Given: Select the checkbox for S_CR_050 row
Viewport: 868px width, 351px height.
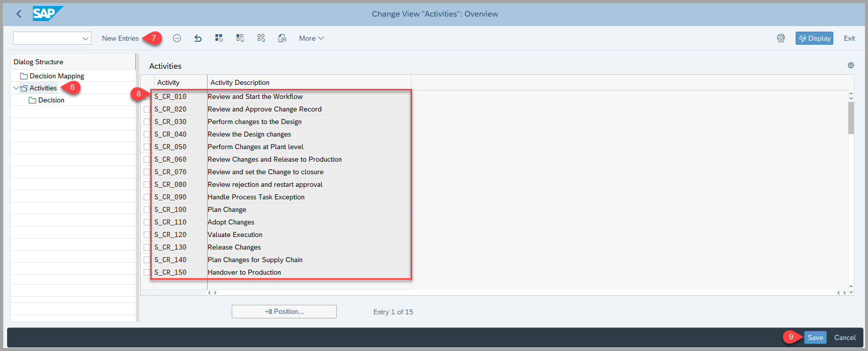Looking at the screenshot, I should (147, 147).
